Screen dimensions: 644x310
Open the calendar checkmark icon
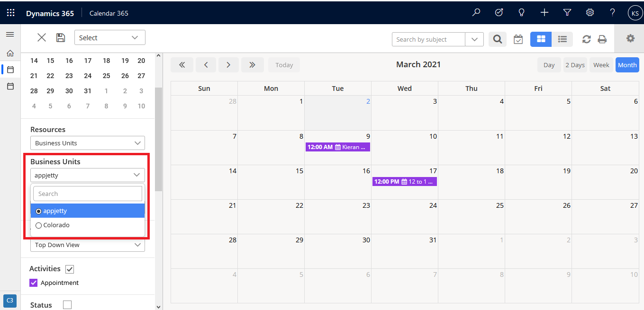pos(518,39)
